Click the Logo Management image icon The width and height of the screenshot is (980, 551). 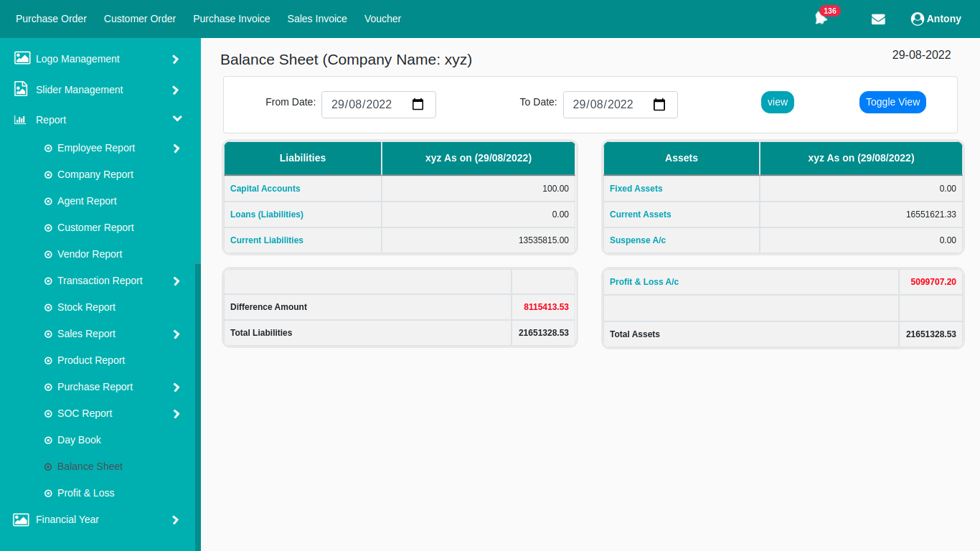22,59
